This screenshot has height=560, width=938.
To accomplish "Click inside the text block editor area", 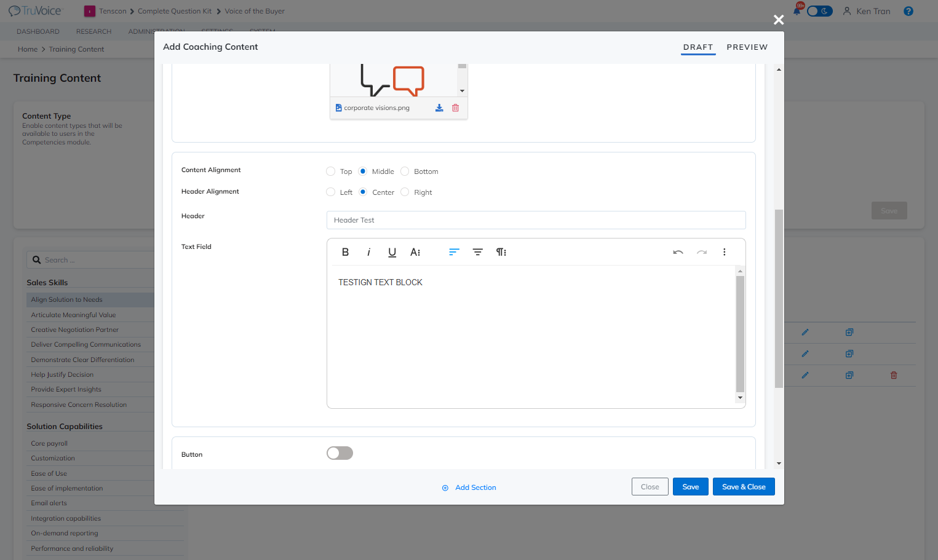I will (533, 333).
